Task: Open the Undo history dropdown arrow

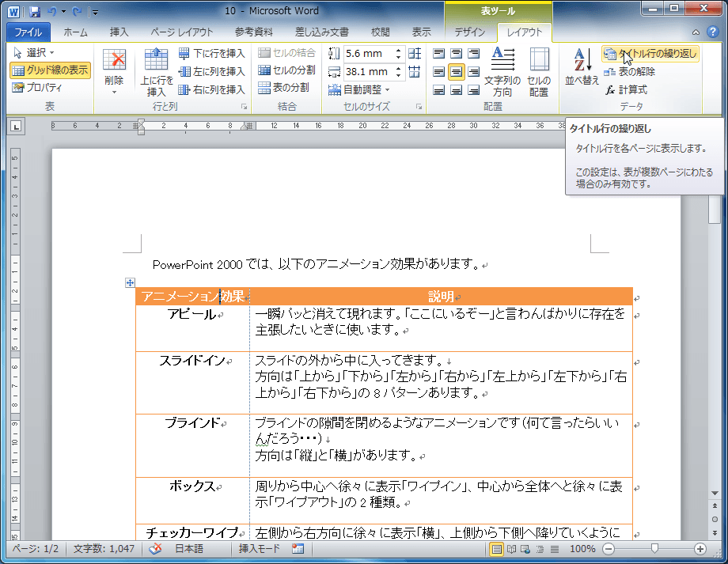Action: (x=63, y=12)
